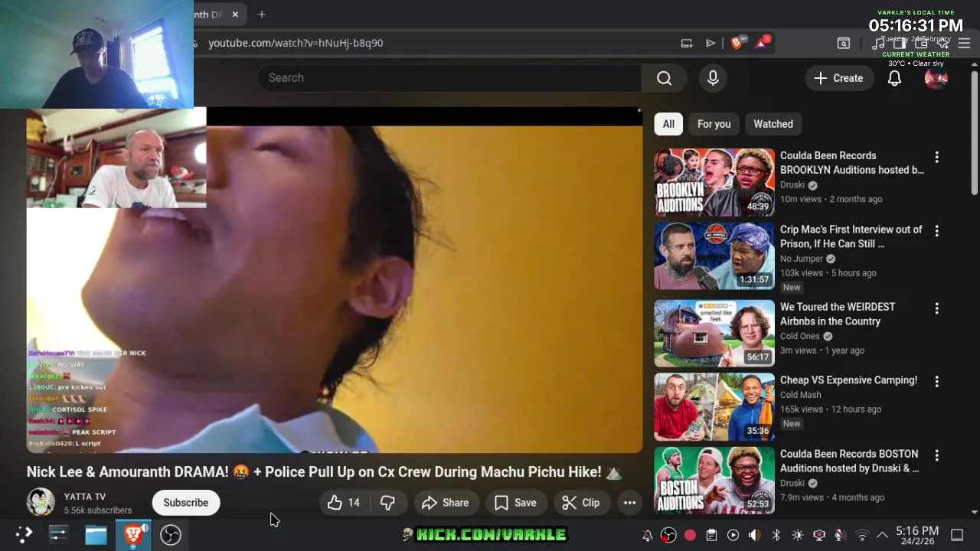Click Brave Shields lion icon in address bar

click(x=737, y=43)
